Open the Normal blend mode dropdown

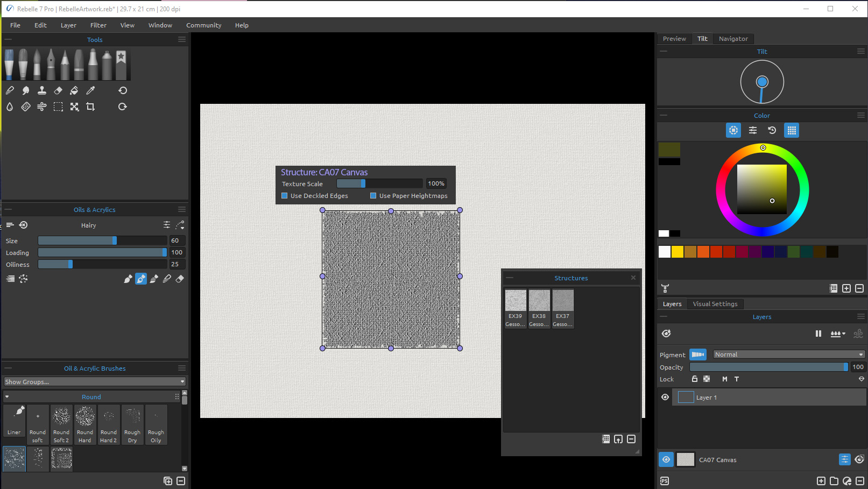[x=788, y=354]
